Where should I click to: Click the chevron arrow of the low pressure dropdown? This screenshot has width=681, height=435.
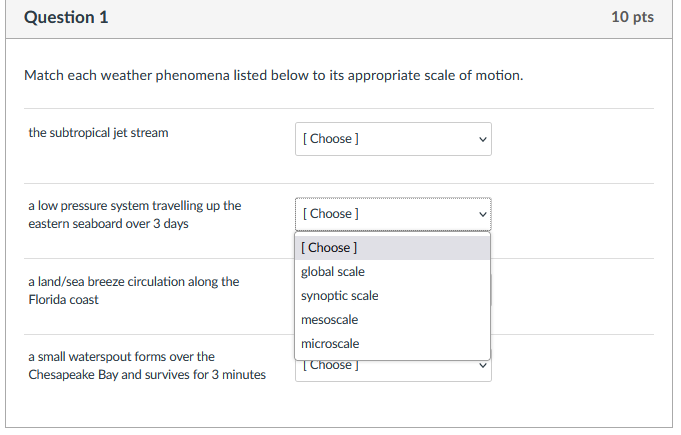pos(482,214)
